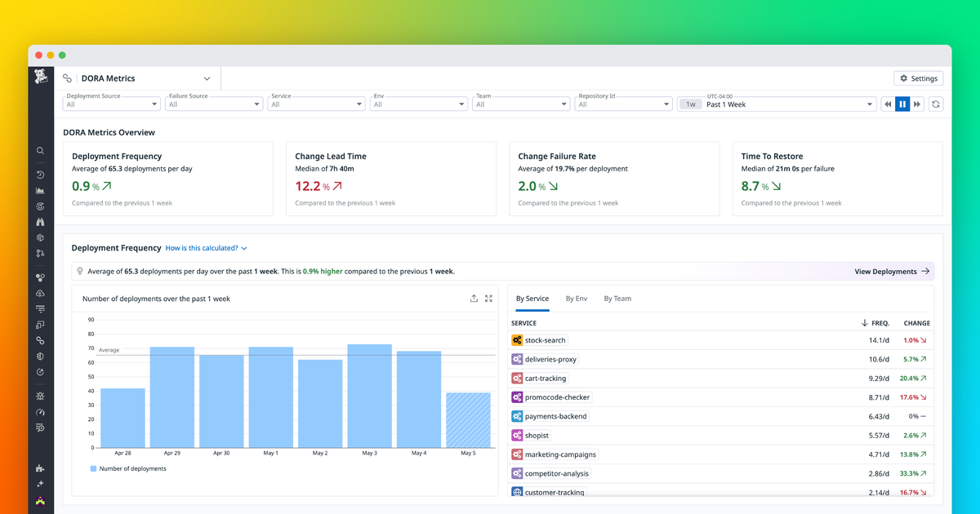The height and width of the screenshot is (514, 980).
Task: Click the Apr 28 deployment bar
Action: [x=122, y=418]
